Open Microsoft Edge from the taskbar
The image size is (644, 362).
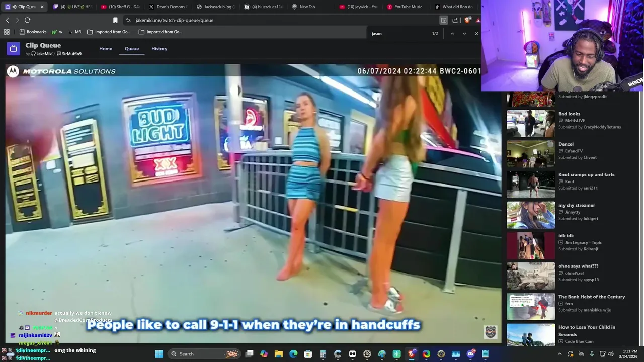[293, 354]
